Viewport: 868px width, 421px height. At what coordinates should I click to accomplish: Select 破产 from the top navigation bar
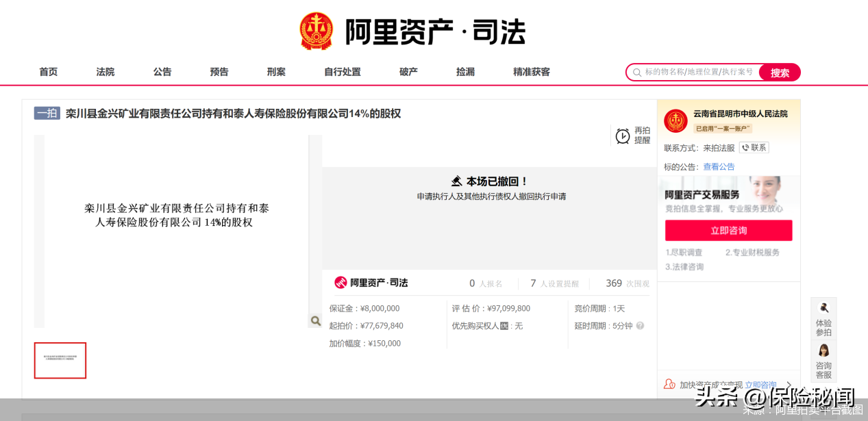click(408, 72)
